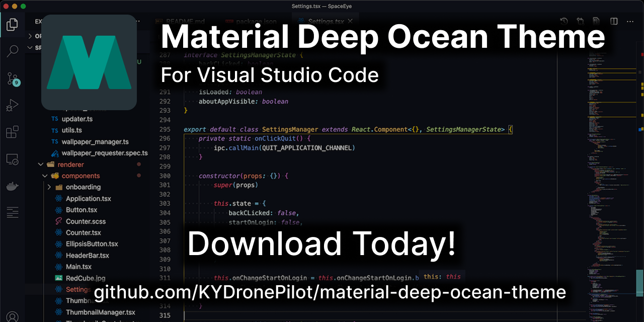Click the 'this: this' hover tooltip
Image resolution: width=644 pixels, height=322 pixels.
point(441,276)
